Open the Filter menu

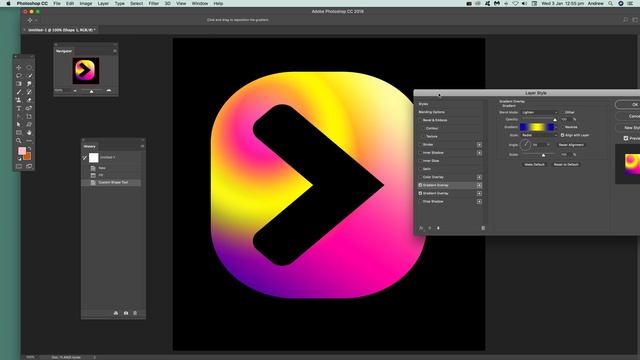(x=153, y=3)
